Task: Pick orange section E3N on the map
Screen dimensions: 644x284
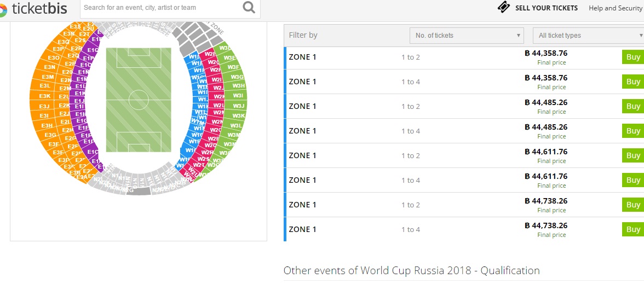Action: 49,67
